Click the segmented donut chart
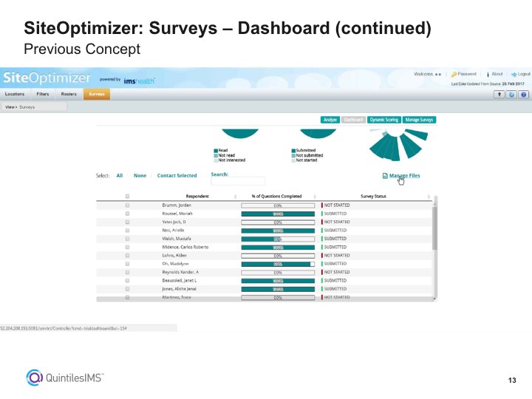This screenshot has width=532, height=399. tap(399, 145)
